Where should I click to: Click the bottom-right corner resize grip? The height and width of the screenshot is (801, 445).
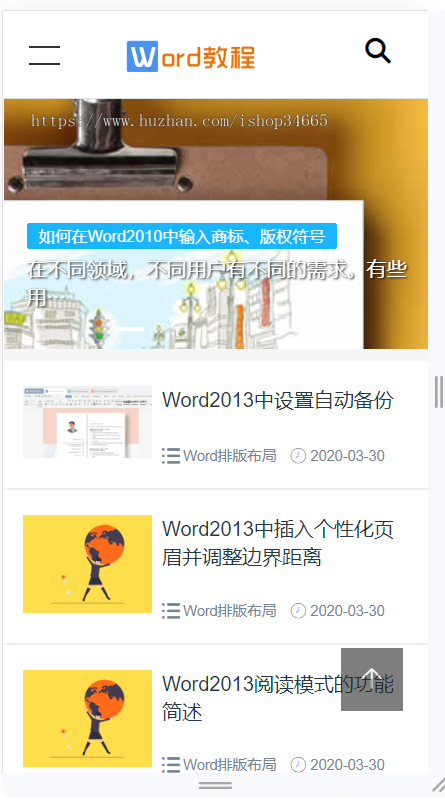point(438,785)
